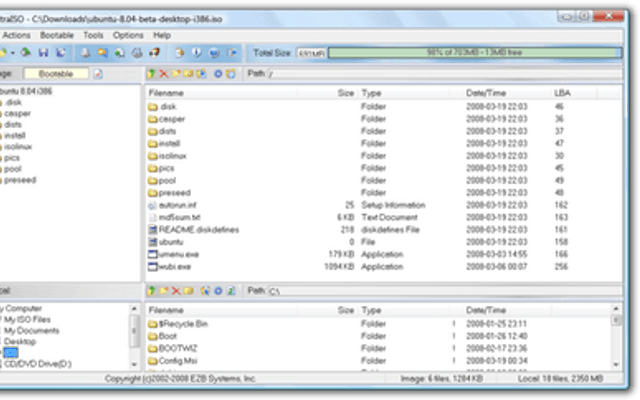Screen dimensions: 640x400
Task: Click the Up folder icon in the local pane toolbar
Action: click(x=151, y=291)
